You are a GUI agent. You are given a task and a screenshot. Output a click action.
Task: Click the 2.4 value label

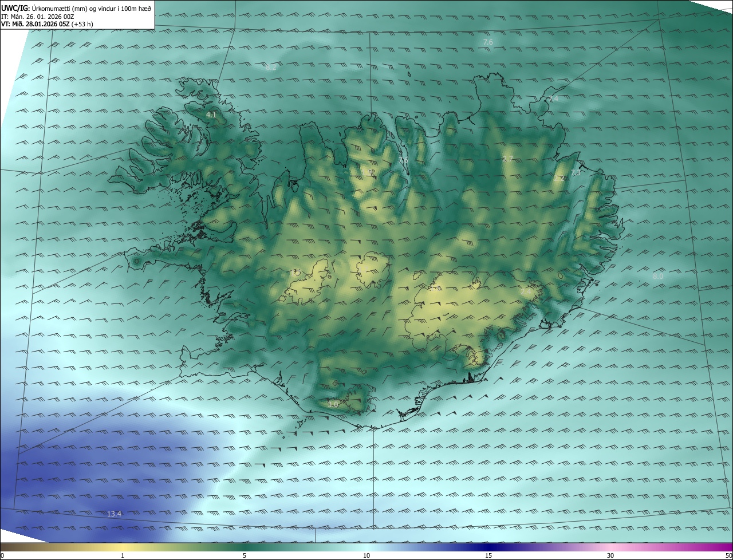(x=526, y=291)
